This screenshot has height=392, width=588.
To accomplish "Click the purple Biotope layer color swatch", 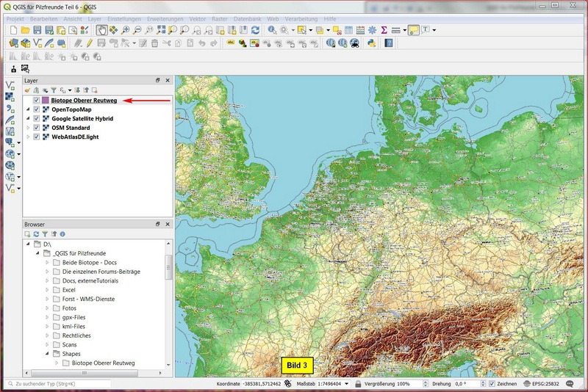I will [46, 100].
